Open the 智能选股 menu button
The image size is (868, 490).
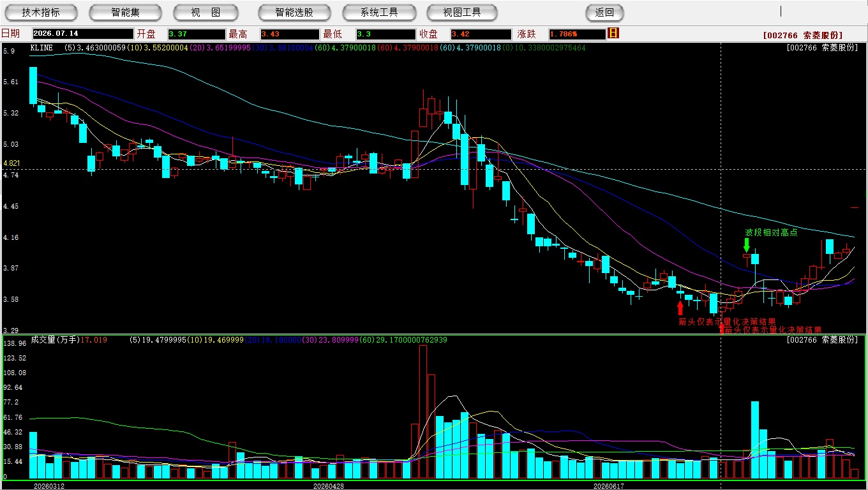294,12
